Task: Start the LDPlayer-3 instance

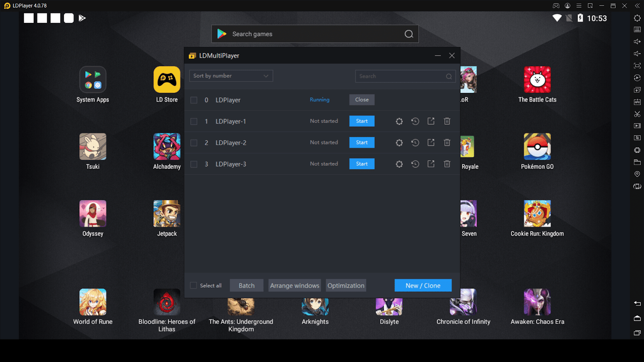Action: tap(362, 164)
